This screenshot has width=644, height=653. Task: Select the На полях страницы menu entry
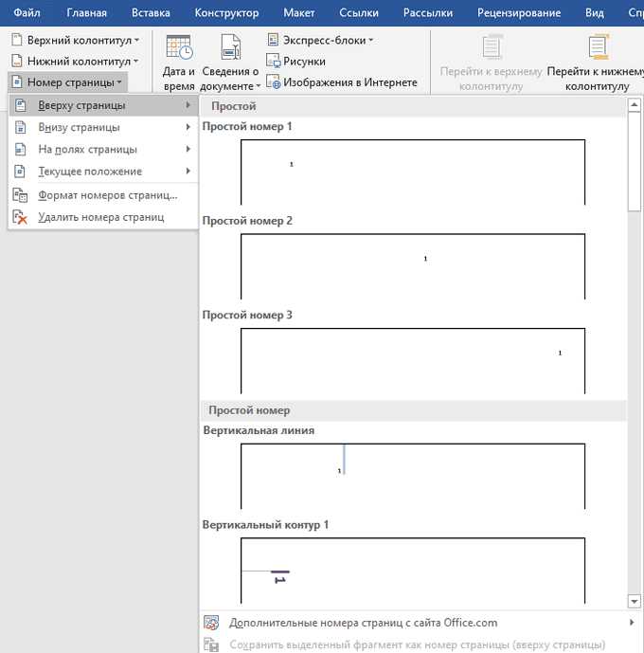[x=103, y=149]
